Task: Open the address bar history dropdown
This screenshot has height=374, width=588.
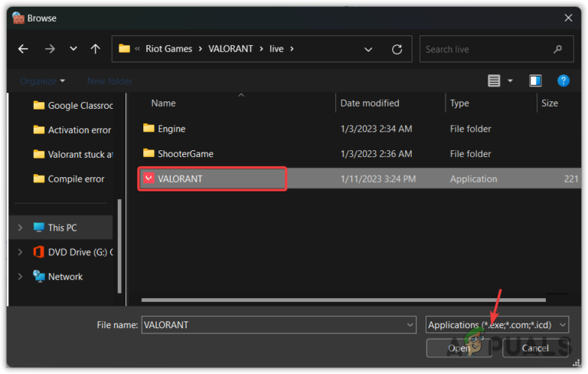Action: [368, 49]
